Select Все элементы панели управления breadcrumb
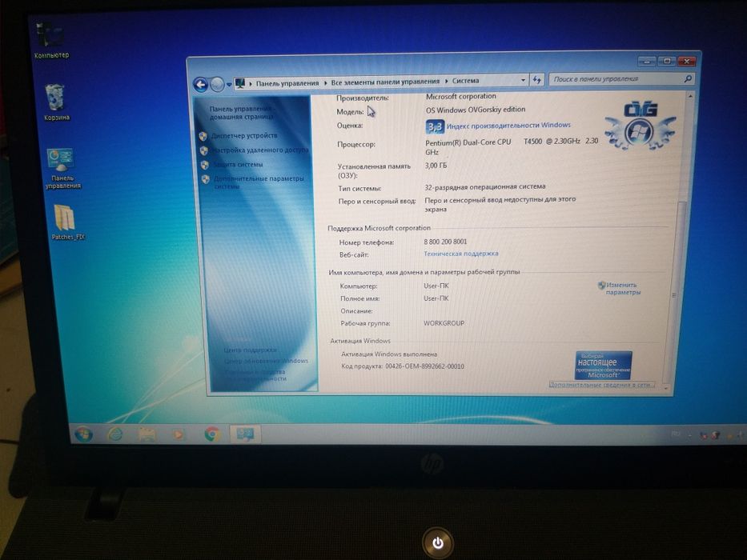 pos(385,82)
